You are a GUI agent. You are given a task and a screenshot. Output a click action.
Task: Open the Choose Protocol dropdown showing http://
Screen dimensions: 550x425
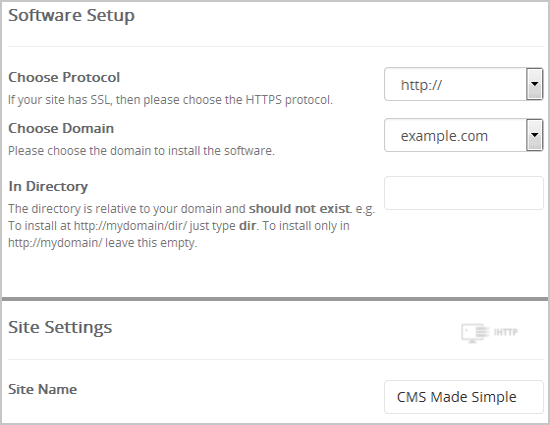(x=463, y=85)
